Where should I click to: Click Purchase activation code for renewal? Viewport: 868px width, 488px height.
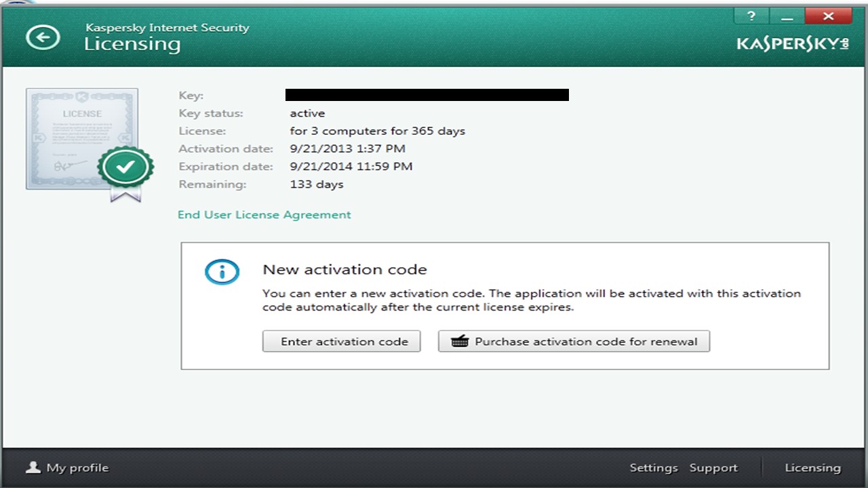(x=574, y=342)
